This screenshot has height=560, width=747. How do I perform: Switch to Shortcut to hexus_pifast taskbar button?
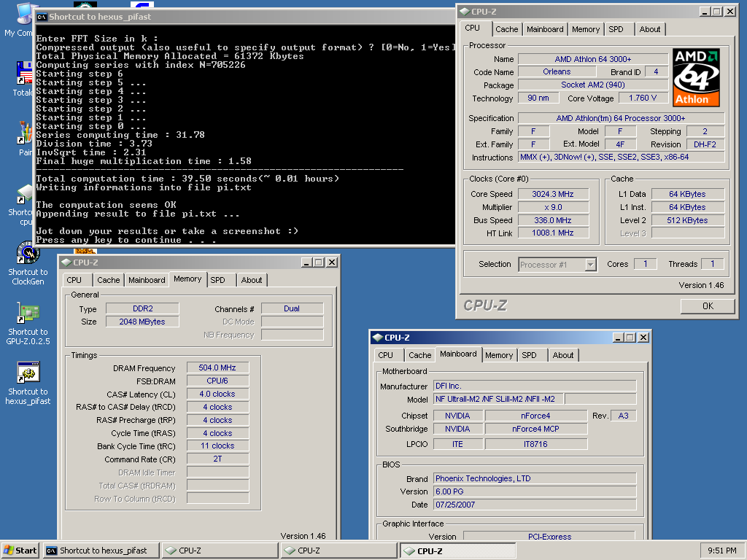[101, 551]
